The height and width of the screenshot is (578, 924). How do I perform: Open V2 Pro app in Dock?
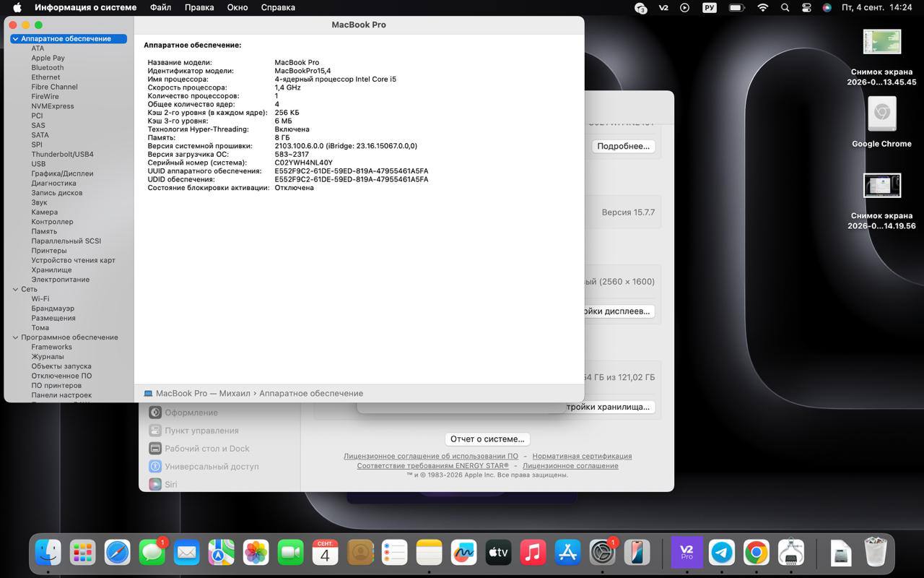click(x=687, y=553)
